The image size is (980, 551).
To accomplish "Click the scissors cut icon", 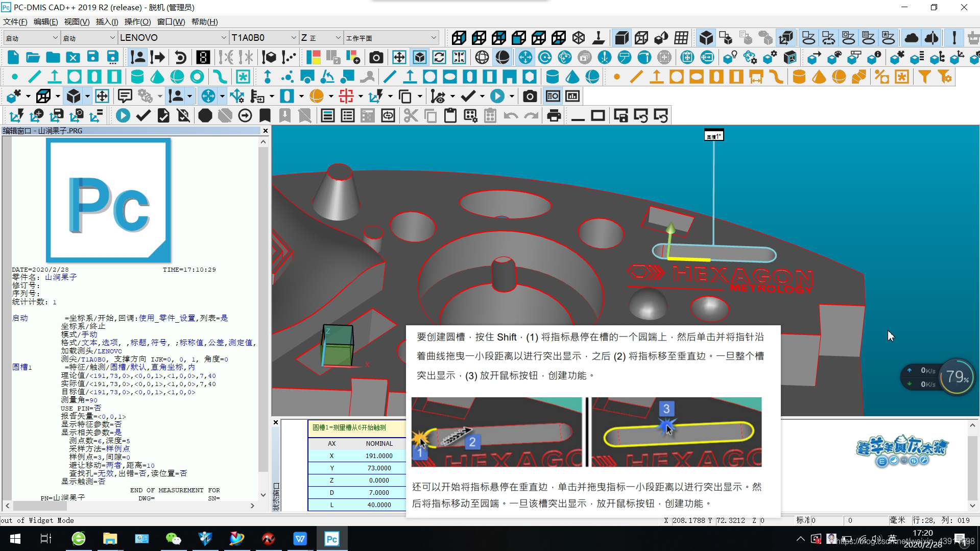I will point(410,115).
